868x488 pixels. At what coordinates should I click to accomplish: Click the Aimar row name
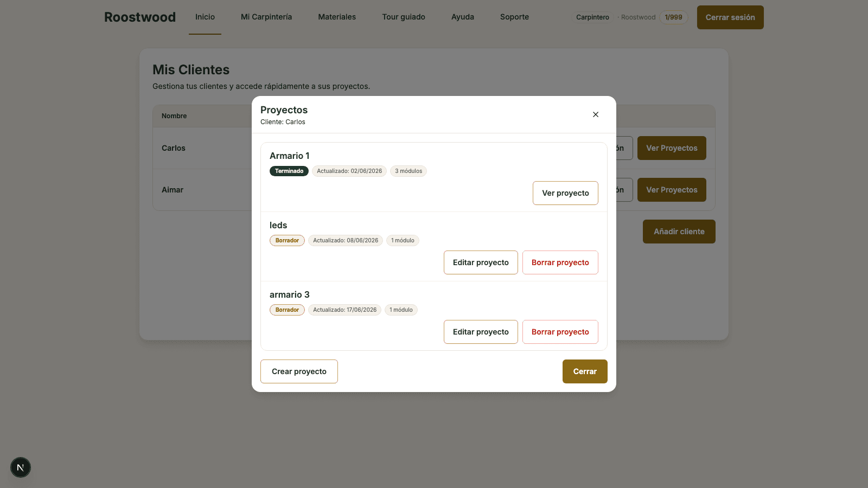173,190
